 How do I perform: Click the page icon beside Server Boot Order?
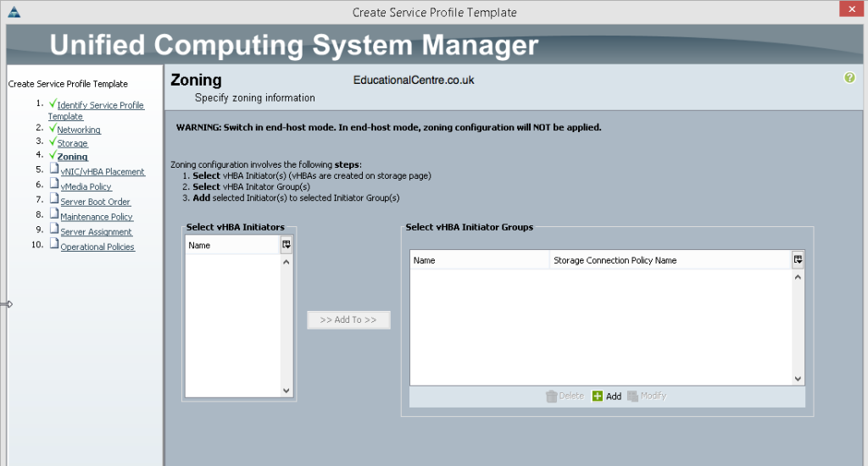pos(54,198)
